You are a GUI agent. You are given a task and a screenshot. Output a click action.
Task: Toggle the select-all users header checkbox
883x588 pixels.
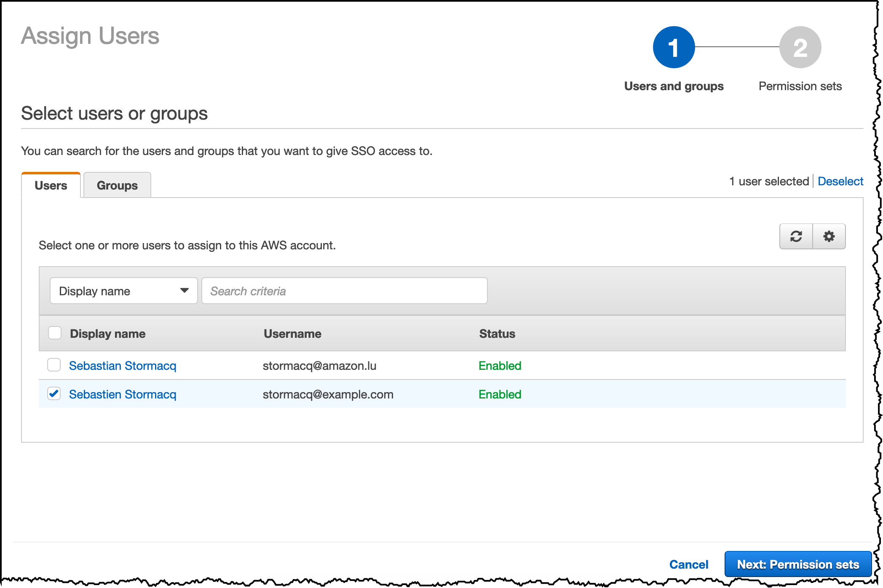[x=55, y=333]
